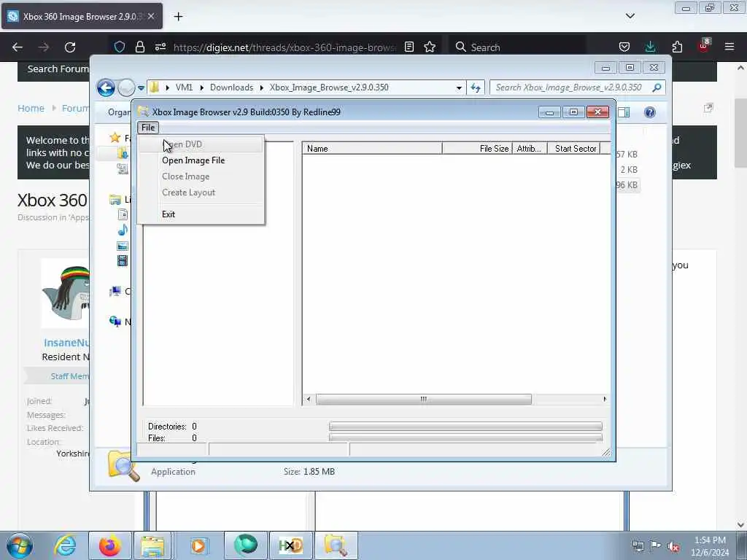The width and height of the screenshot is (747, 560).
Task: Choose Exit from the File menu
Action: click(x=169, y=214)
